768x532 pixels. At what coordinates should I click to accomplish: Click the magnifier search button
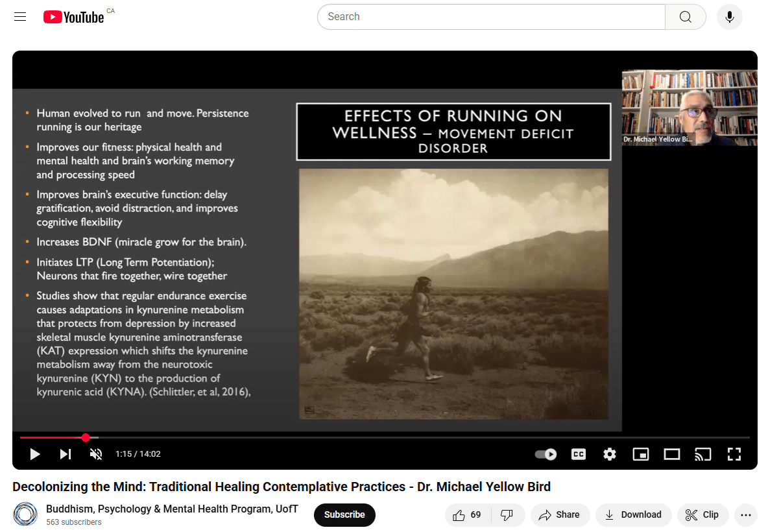[685, 17]
